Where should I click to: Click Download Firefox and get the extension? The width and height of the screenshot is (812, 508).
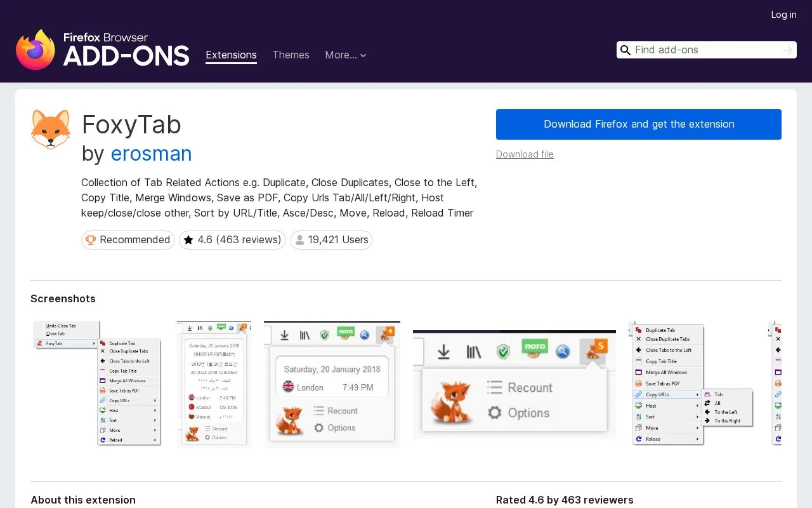[x=639, y=124]
